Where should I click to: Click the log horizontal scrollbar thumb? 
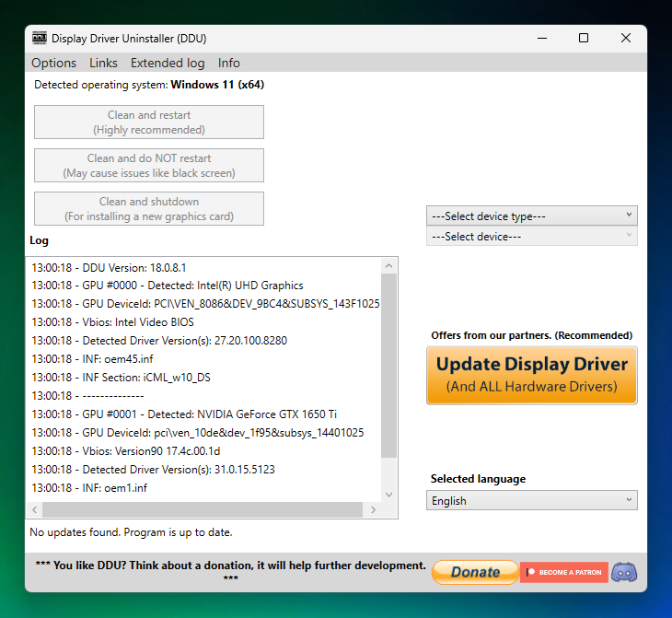click(203, 509)
